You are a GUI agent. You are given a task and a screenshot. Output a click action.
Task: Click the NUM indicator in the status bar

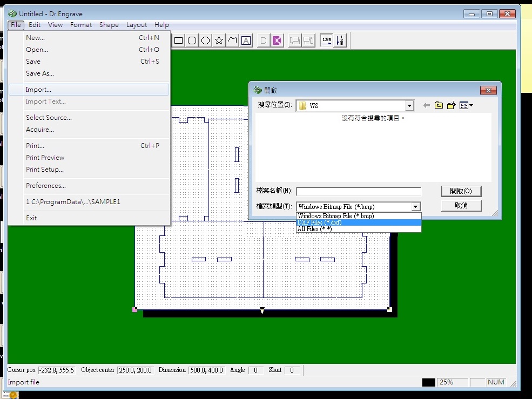pos(496,382)
